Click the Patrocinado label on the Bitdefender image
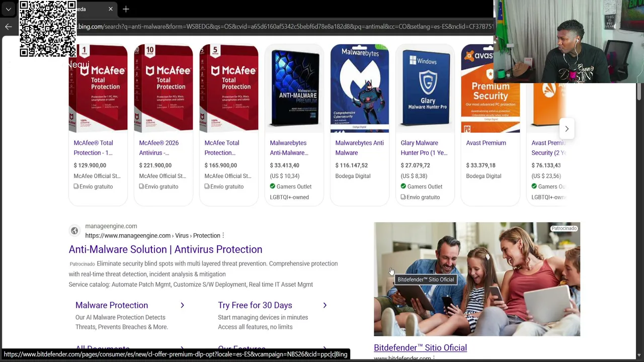The width and height of the screenshot is (644, 362). pos(563,228)
